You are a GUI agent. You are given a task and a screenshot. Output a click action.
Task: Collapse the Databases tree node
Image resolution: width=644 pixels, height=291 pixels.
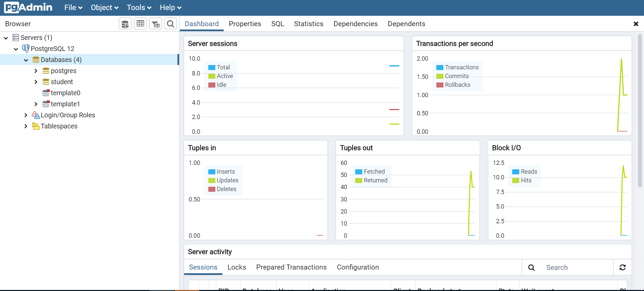pos(26,60)
